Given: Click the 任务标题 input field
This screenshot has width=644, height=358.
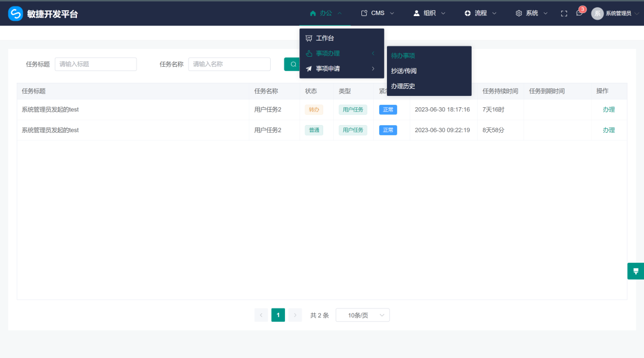Looking at the screenshot, I should click(x=95, y=64).
